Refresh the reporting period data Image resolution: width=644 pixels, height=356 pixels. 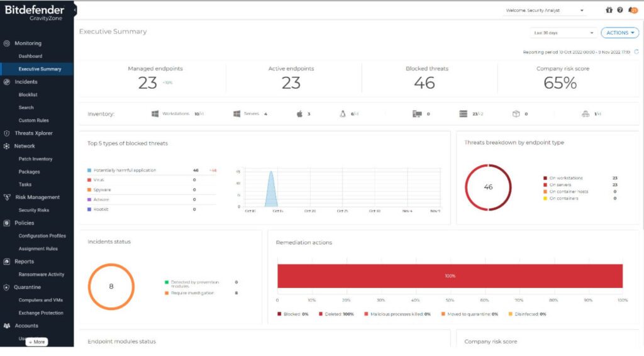coord(636,52)
